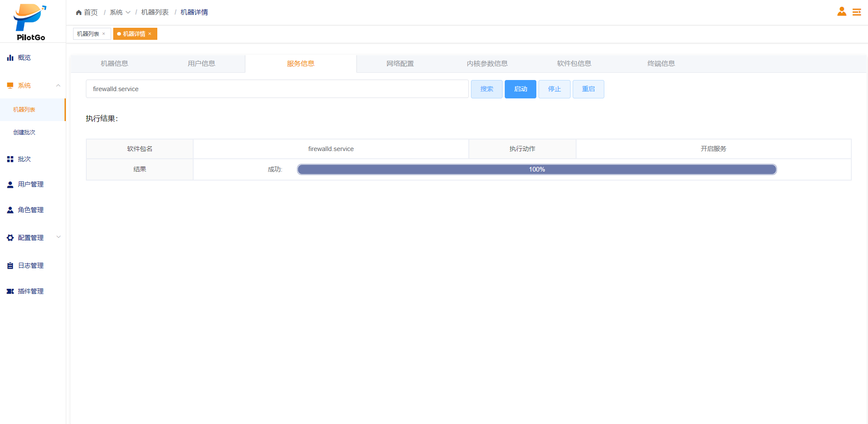Click the 启动 start service button

[x=520, y=89]
